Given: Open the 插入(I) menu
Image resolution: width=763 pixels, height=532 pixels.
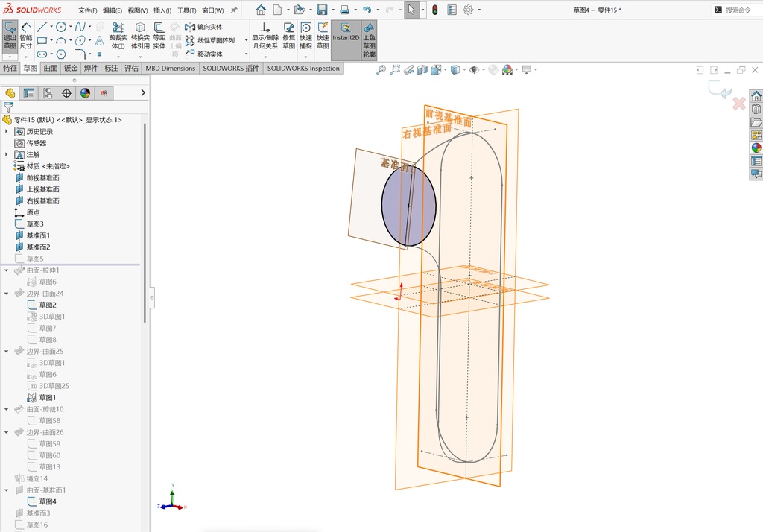Looking at the screenshot, I should (x=162, y=10).
